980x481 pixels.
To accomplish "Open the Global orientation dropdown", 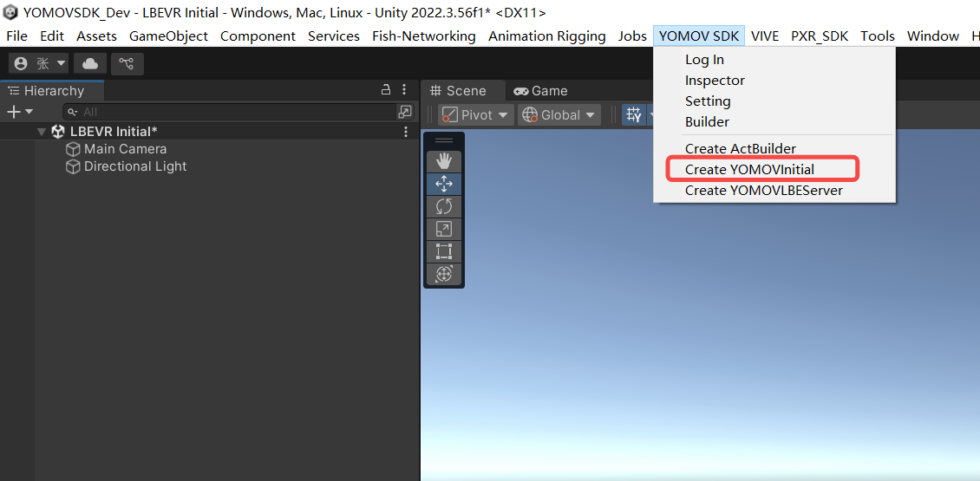I will tap(559, 115).
